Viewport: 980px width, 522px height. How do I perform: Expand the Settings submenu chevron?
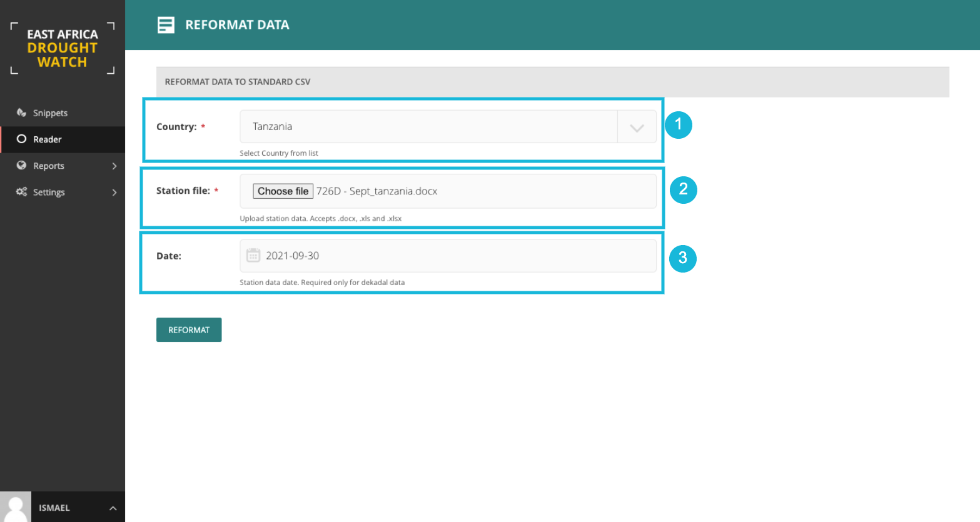[x=114, y=192]
